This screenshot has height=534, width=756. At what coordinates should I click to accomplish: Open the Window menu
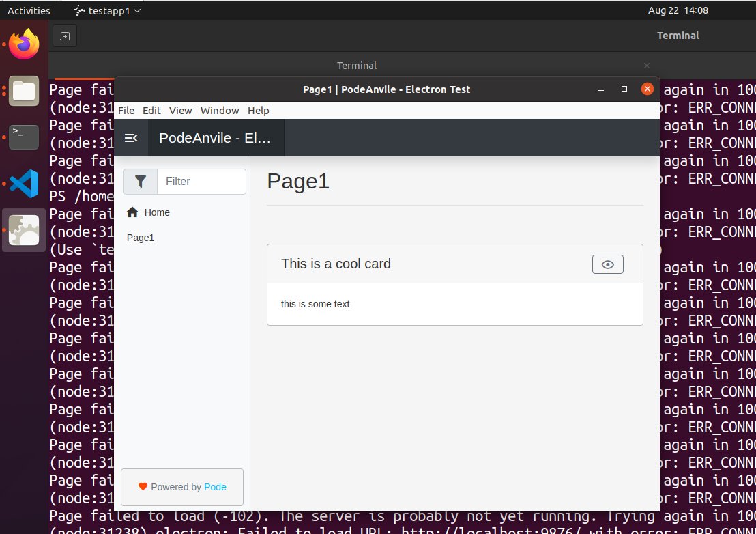pyautogui.click(x=220, y=110)
